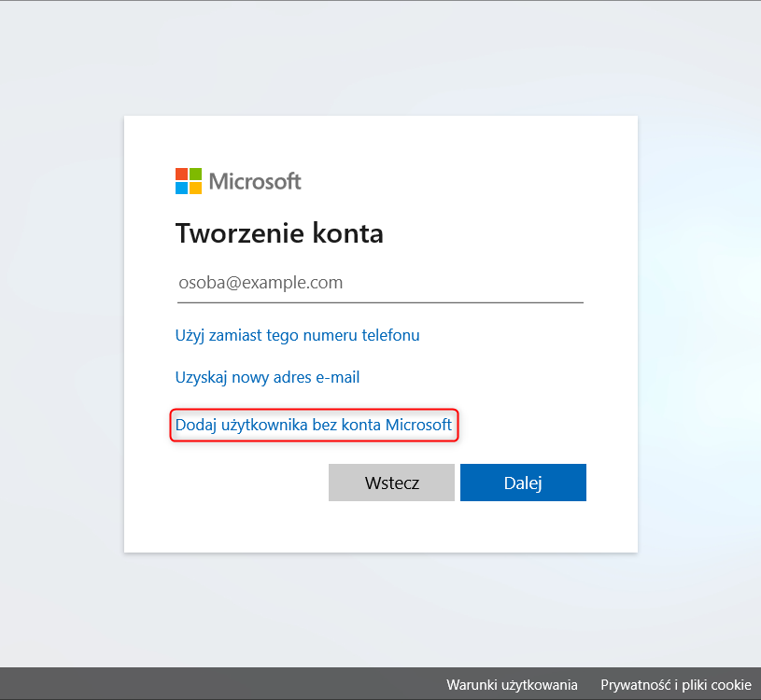
Task: Open Warunki użytkowania footer link
Action: point(512,684)
